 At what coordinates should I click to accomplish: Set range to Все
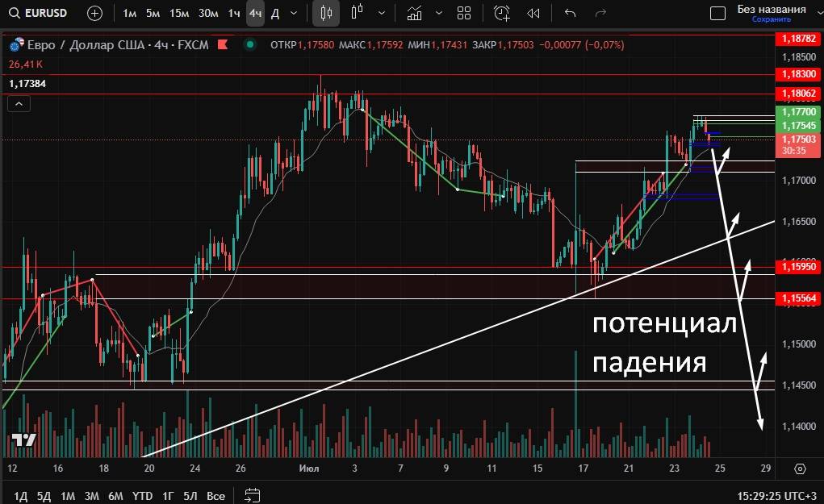(215, 496)
